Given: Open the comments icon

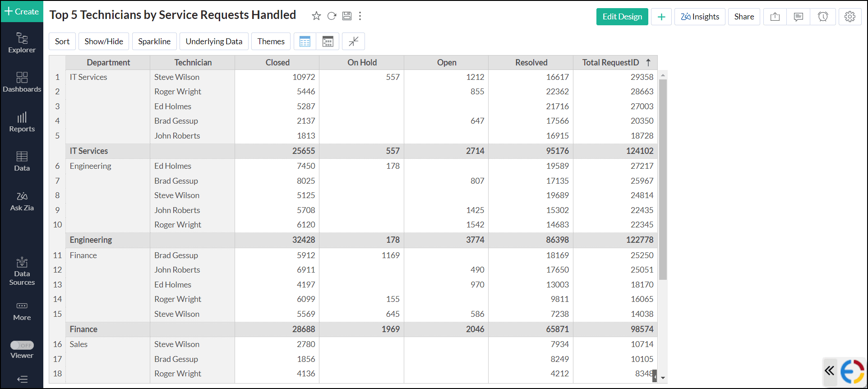Looking at the screenshot, I should (x=798, y=17).
